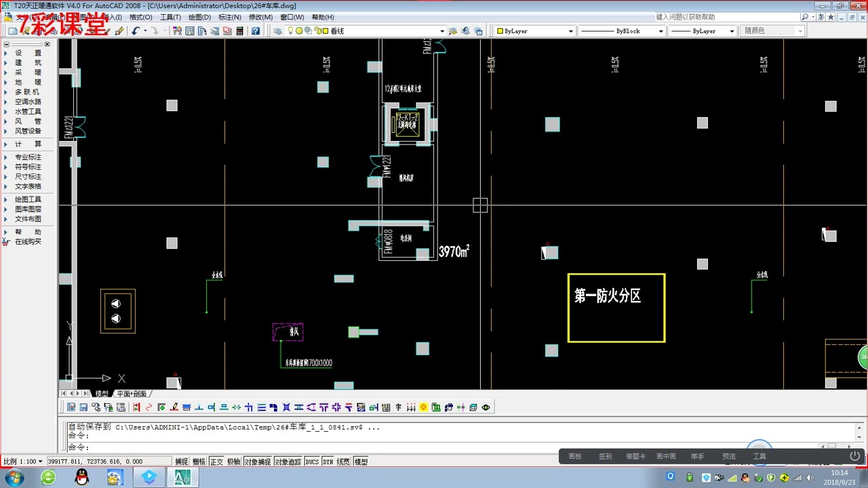Click the Undo arrow in the toolbar
Image resolution: width=868 pixels, height=488 pixels.
[x=136, y=31]
